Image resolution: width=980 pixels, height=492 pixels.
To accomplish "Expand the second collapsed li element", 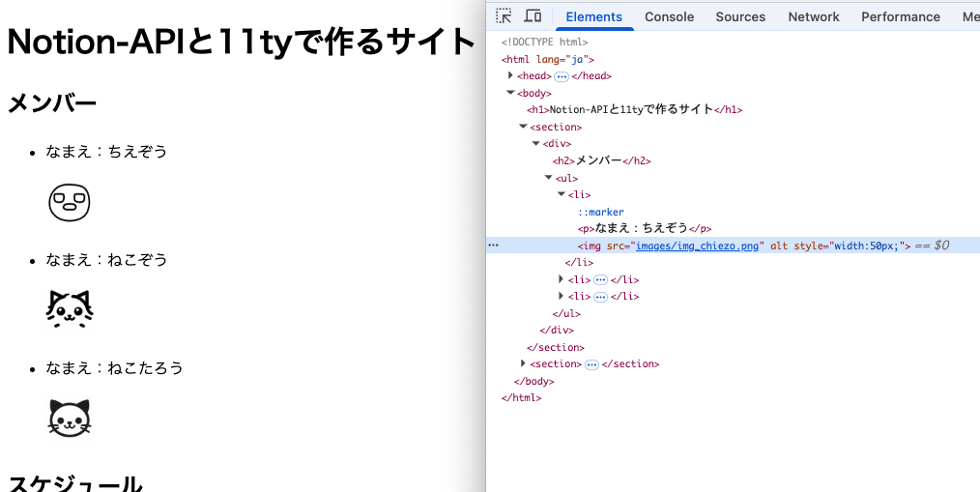I will tap(561, 279).
